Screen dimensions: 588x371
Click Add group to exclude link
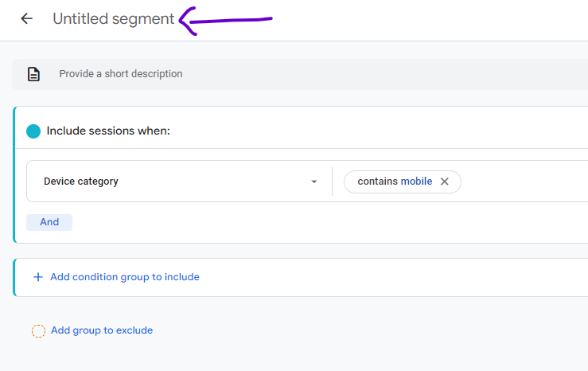(x=102, y=330)
